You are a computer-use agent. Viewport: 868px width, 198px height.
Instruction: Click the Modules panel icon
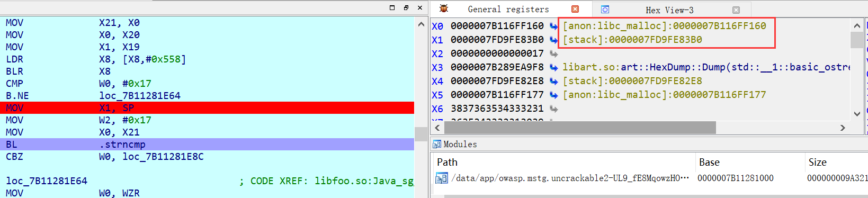tap(437, 144)
